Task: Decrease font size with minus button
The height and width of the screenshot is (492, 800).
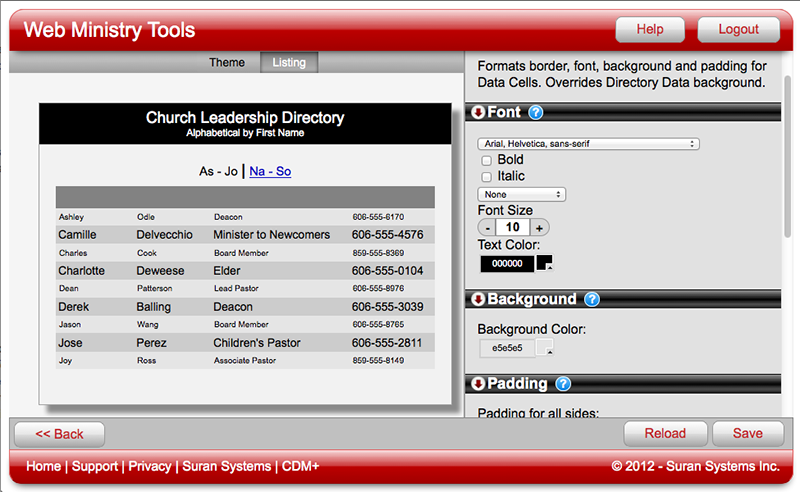Action: pos(486,228)
